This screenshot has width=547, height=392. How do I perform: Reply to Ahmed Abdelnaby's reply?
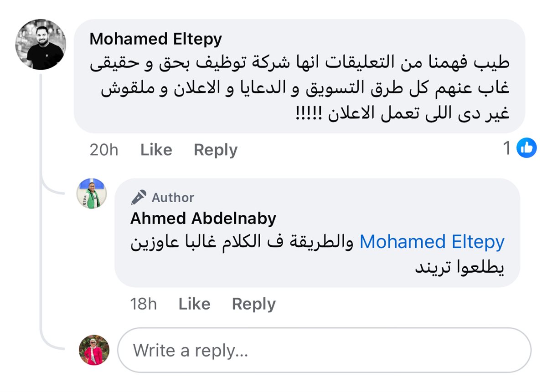(x=253, y=304)
